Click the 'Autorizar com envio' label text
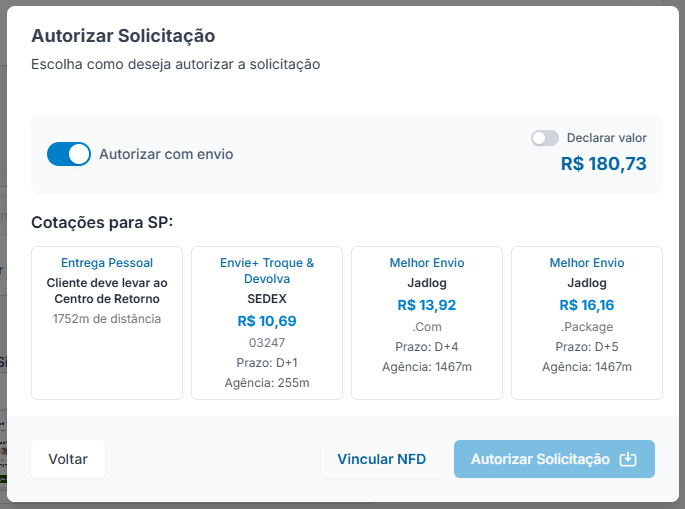Viewport: 685px width, 509px height. point(166,154)
